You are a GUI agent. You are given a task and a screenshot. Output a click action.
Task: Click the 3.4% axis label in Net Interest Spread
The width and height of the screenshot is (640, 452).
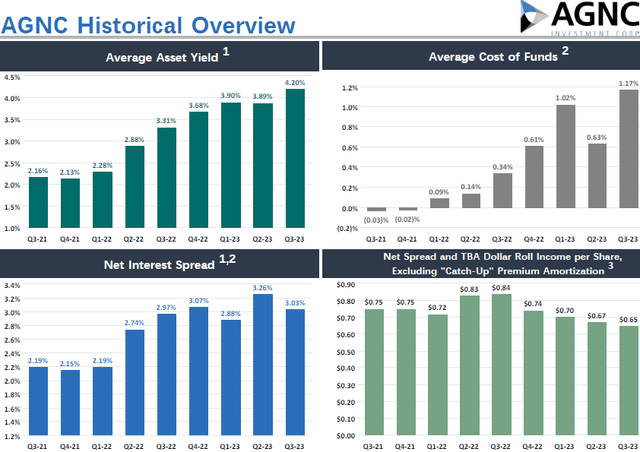[x=12, y=285]
